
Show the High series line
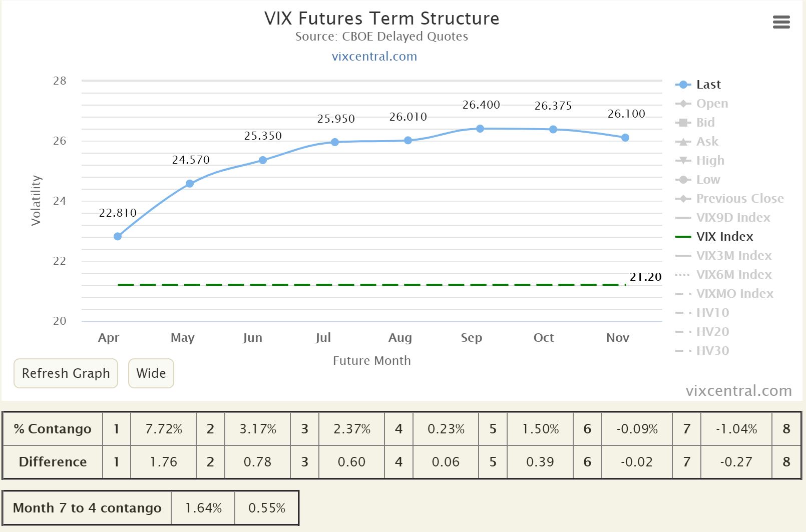point(709,160)
